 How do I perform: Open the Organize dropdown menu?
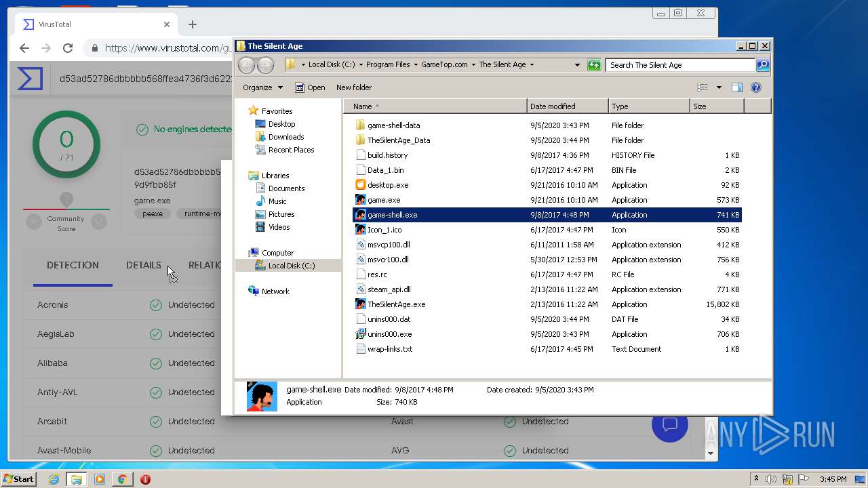coord(263,87)
